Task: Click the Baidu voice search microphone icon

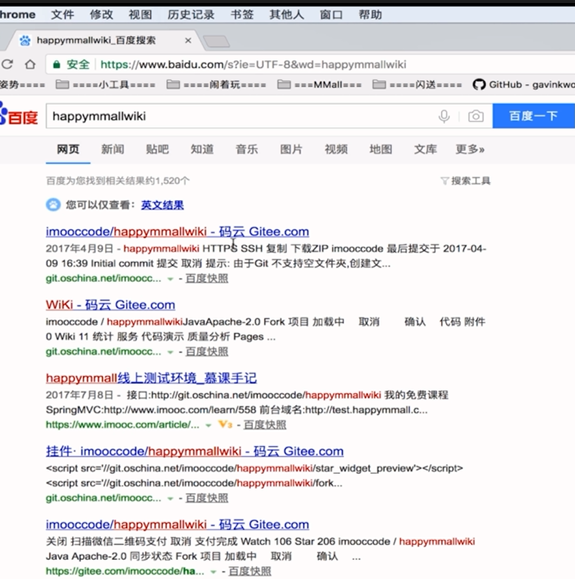Action: click(444, 116)
